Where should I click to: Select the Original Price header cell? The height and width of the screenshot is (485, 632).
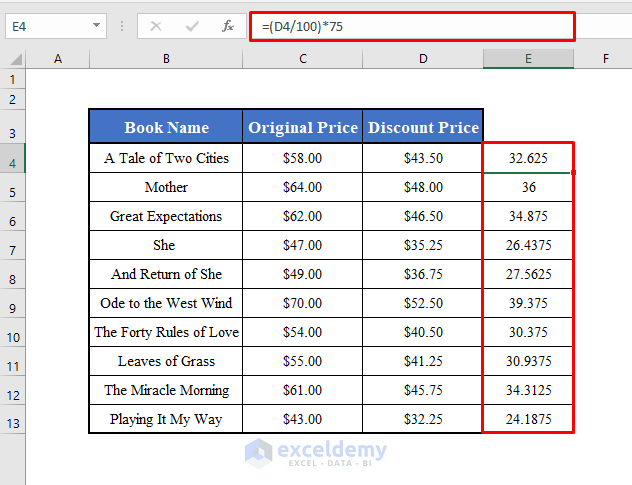click(x=303, y=127)
